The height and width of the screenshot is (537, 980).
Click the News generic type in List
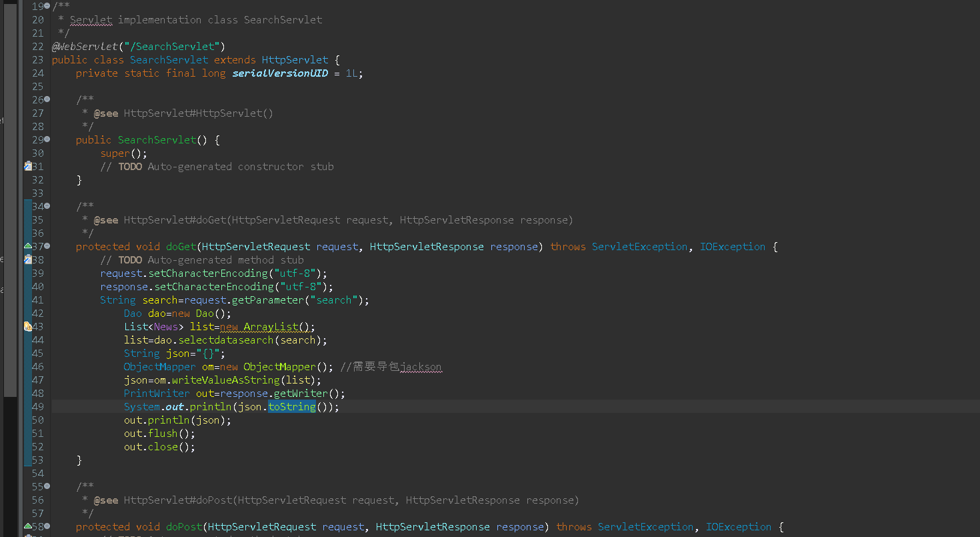[x=166, y=327]
